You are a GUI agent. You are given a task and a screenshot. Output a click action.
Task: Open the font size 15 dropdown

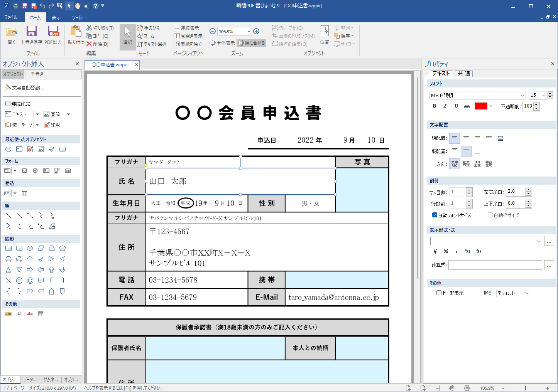pyautogui.click(x=544, y=95)
